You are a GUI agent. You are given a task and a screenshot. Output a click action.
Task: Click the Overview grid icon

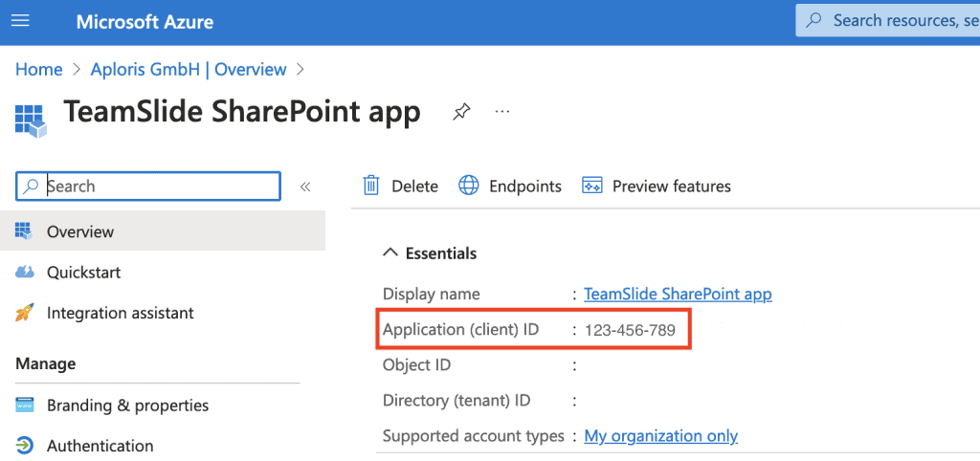[x=24, y=231]
